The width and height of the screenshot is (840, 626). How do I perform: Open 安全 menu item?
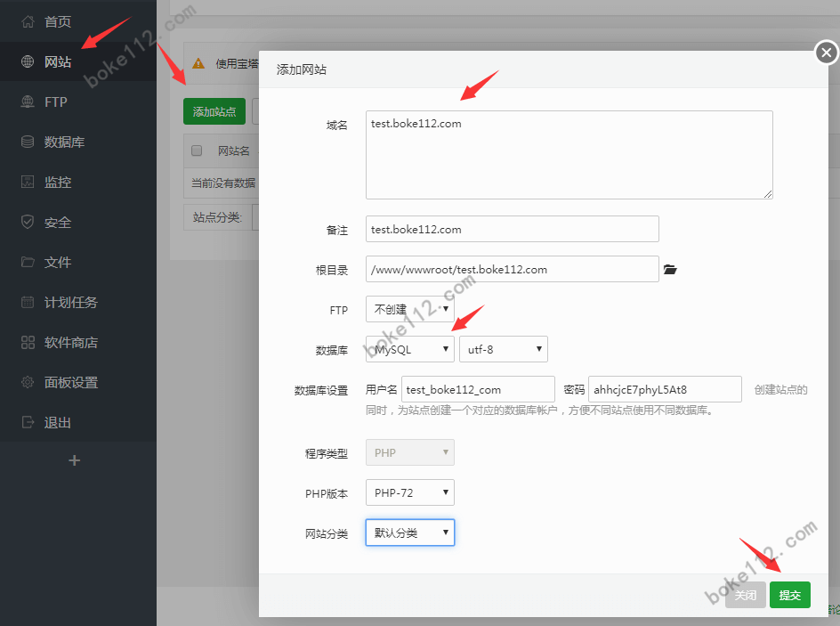pyautogui.click(x=78, y=222)
